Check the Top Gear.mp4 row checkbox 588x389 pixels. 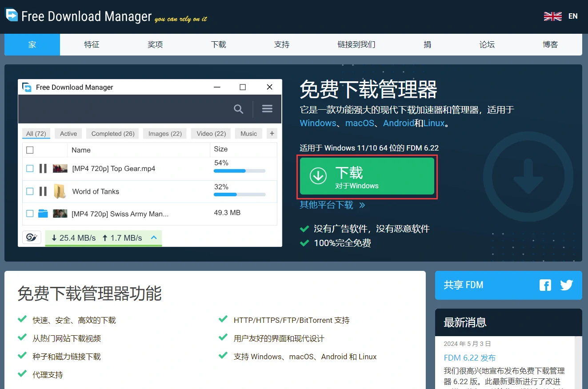tap(30, 168)
